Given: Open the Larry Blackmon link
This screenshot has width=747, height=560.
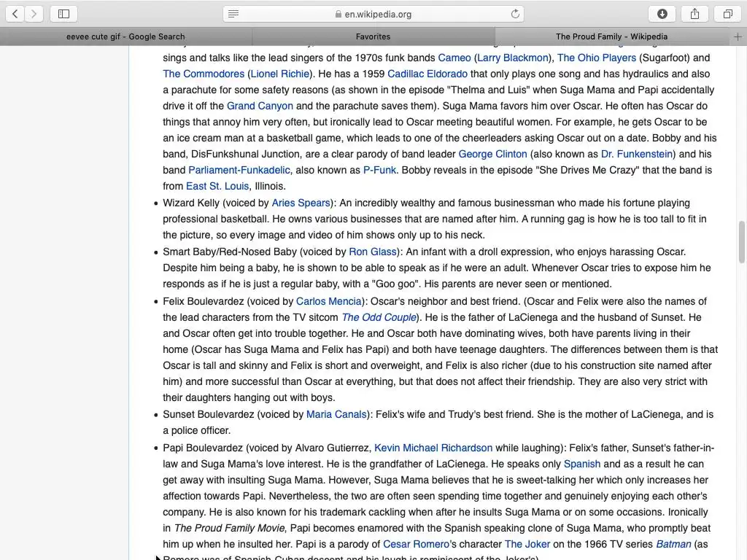Looking at the screenshot, I should click(513, 58).
